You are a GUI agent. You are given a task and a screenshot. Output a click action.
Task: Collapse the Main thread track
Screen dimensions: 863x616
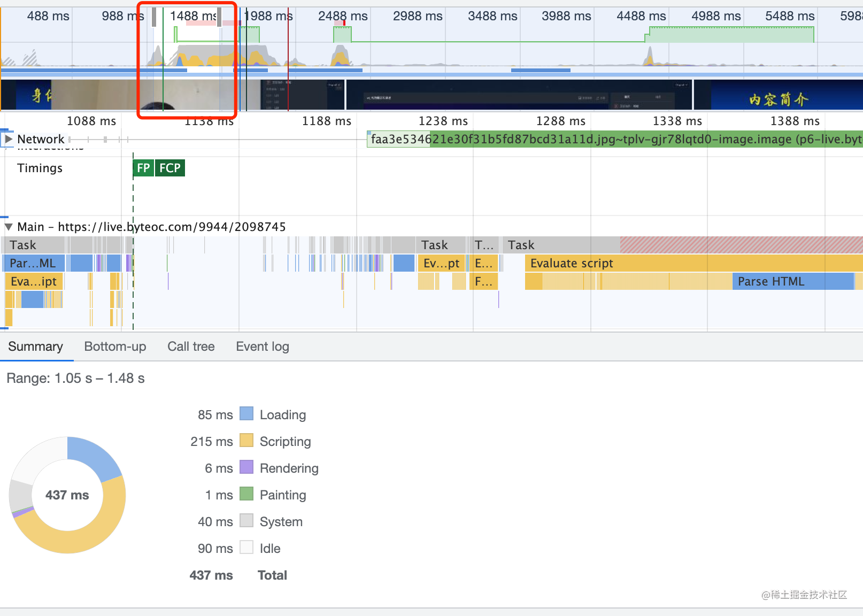coord(9,227)
